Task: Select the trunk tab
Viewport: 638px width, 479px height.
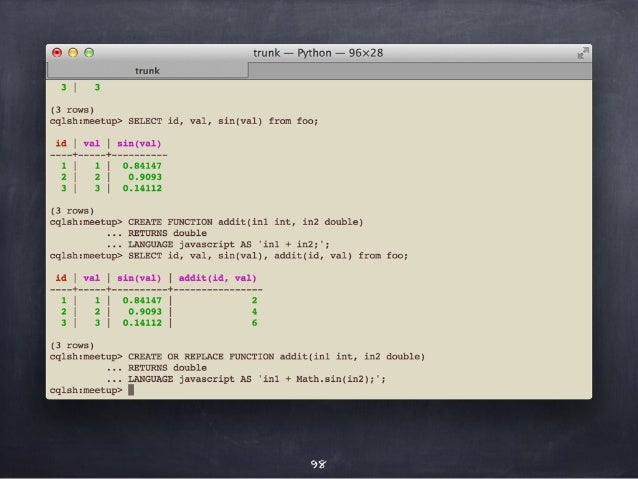Action: (147, 70)
